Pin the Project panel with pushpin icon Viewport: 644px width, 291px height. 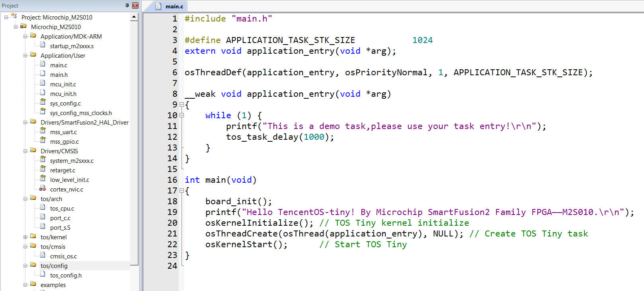(127, 6)
